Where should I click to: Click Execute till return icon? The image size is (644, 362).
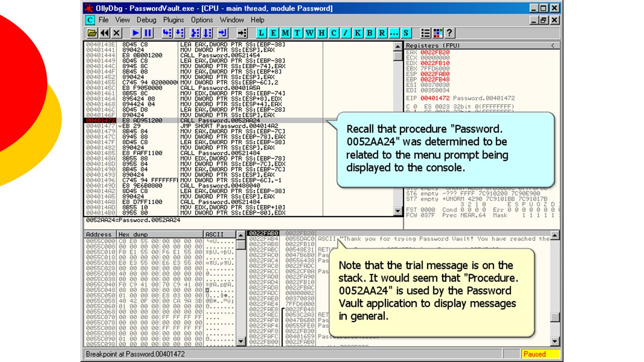tap(223, 33)
